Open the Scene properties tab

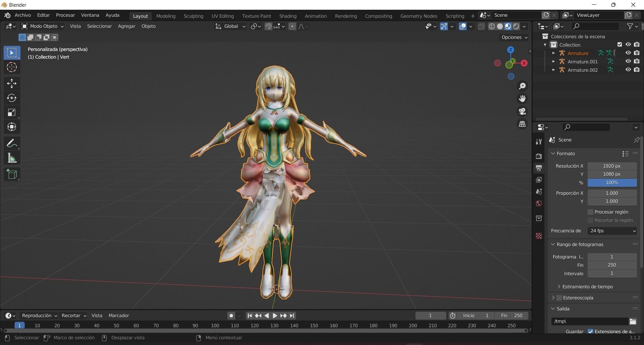click(x=539, y=192)
